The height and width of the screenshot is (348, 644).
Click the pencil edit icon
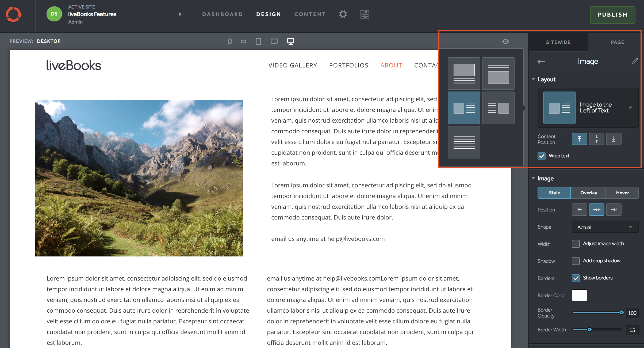635,61
